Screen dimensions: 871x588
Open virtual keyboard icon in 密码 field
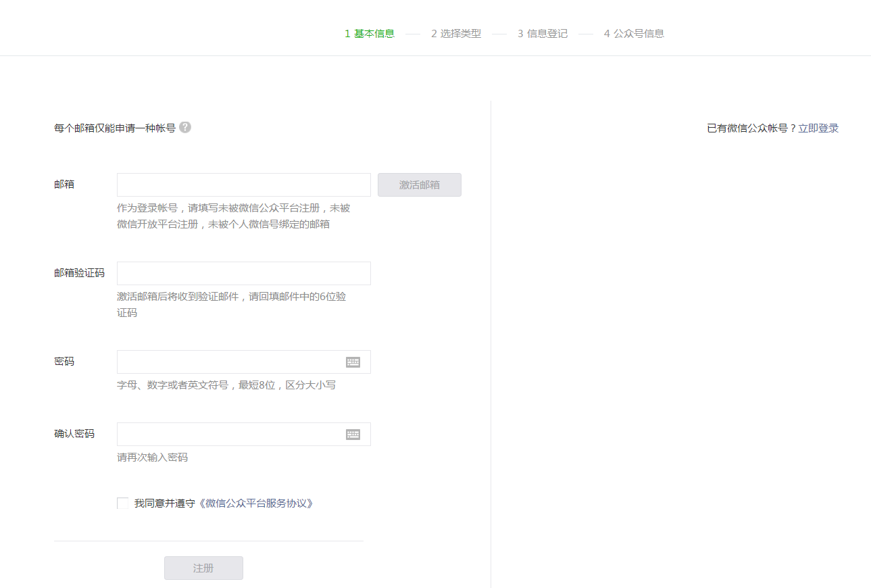tap(353, 362)
